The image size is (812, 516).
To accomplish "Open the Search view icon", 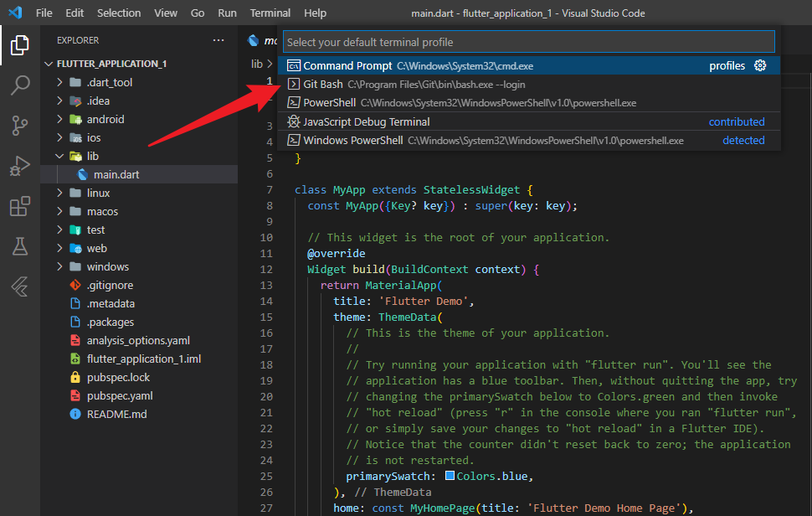I will tap(20, 85).
